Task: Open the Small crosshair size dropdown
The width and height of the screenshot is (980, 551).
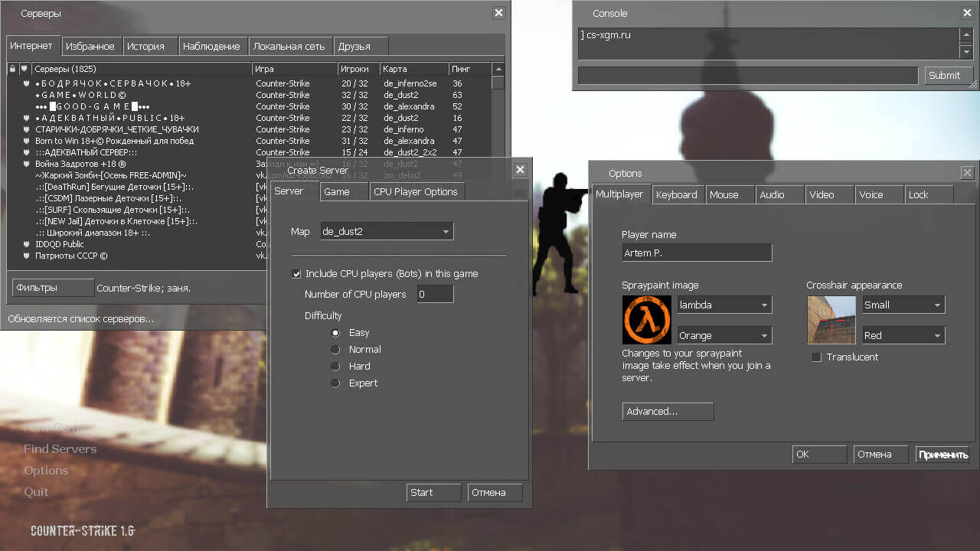Action: coord(903,305)
